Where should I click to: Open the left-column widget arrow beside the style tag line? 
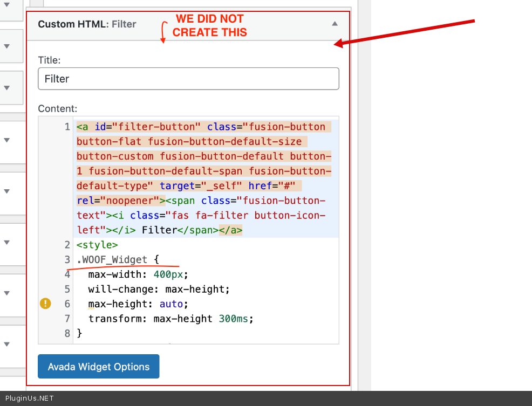tap(6, 242)
